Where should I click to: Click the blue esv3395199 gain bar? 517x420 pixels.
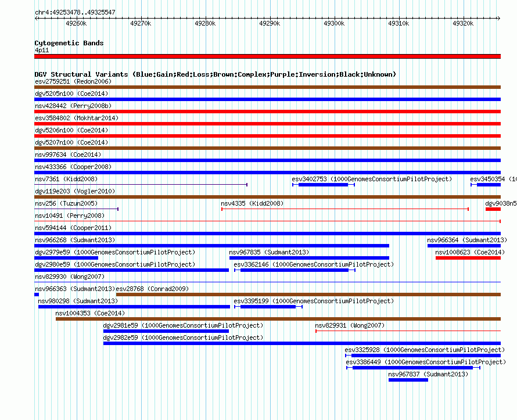(268, 307)
